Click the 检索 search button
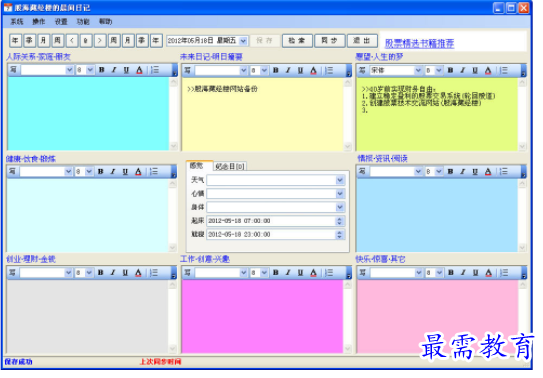543x378 pixels. click(297, 41)
